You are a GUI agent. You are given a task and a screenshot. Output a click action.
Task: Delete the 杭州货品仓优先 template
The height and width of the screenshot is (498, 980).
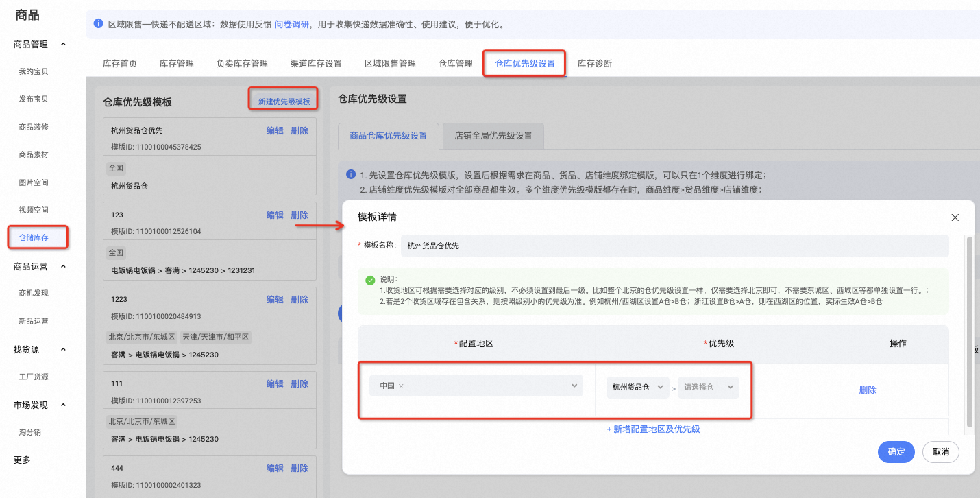(299, 130)
